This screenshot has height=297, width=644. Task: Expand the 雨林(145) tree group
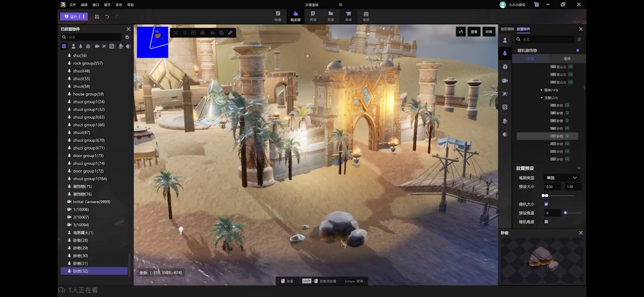(x=541, y=90)
